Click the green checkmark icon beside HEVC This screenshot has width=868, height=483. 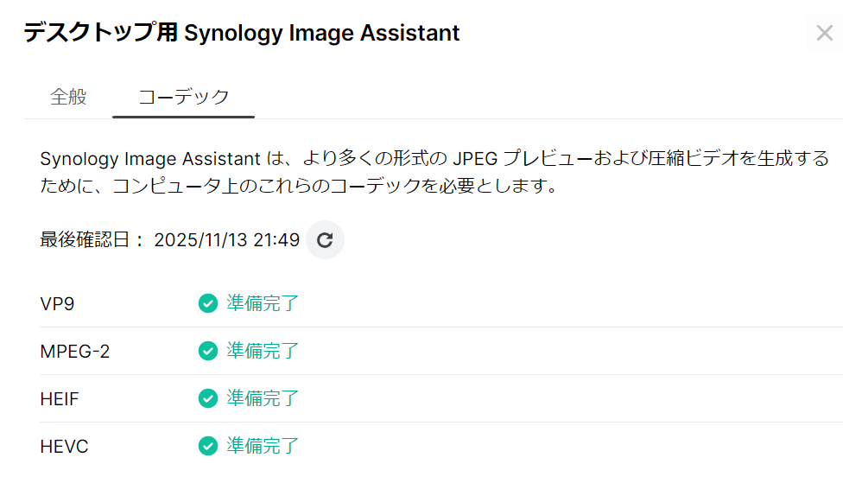coord(207,446)
